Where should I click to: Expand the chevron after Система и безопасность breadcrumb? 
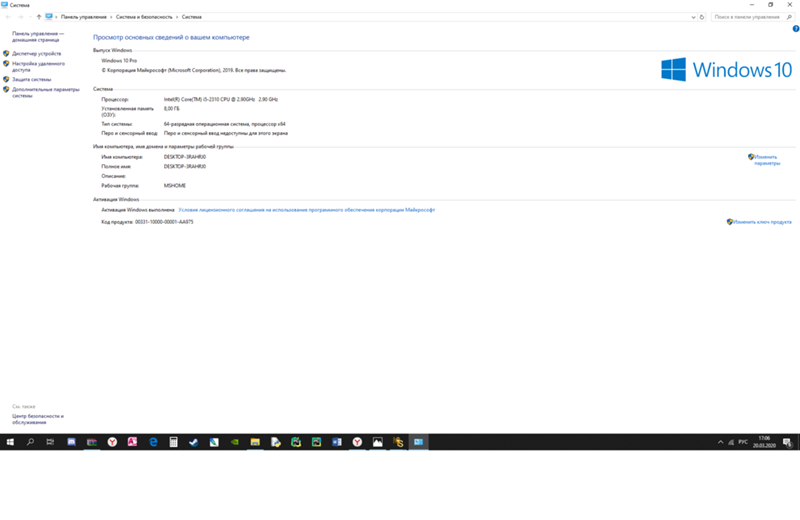pyautogui.click(x=177, y=17)
